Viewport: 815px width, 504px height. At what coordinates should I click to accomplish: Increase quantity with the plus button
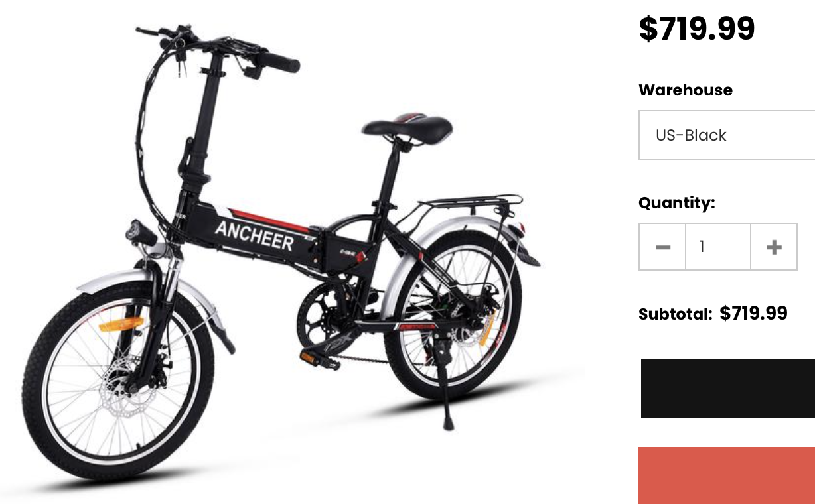point(774,247)
